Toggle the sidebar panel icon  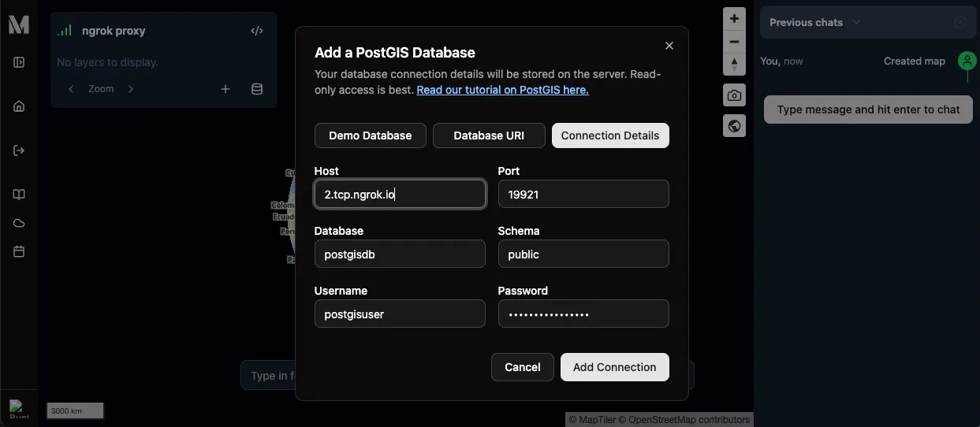point(19,62)
